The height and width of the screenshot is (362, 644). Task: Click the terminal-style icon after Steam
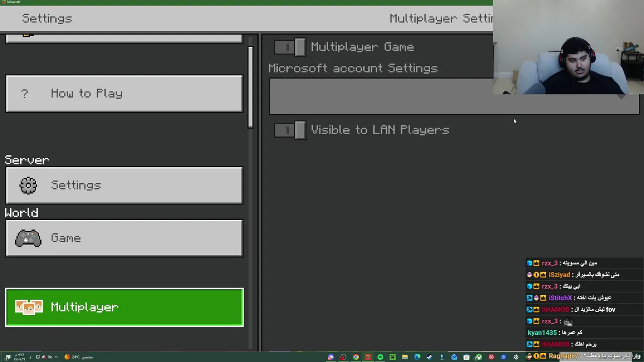[442, 357]
